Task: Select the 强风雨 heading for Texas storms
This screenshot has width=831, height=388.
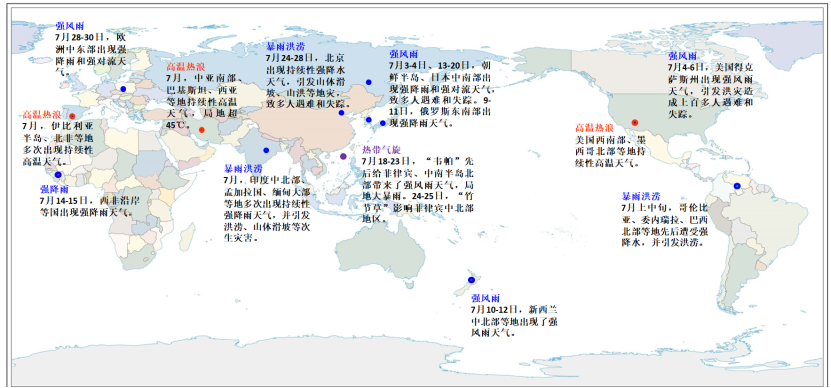Action: click(683, 56)
